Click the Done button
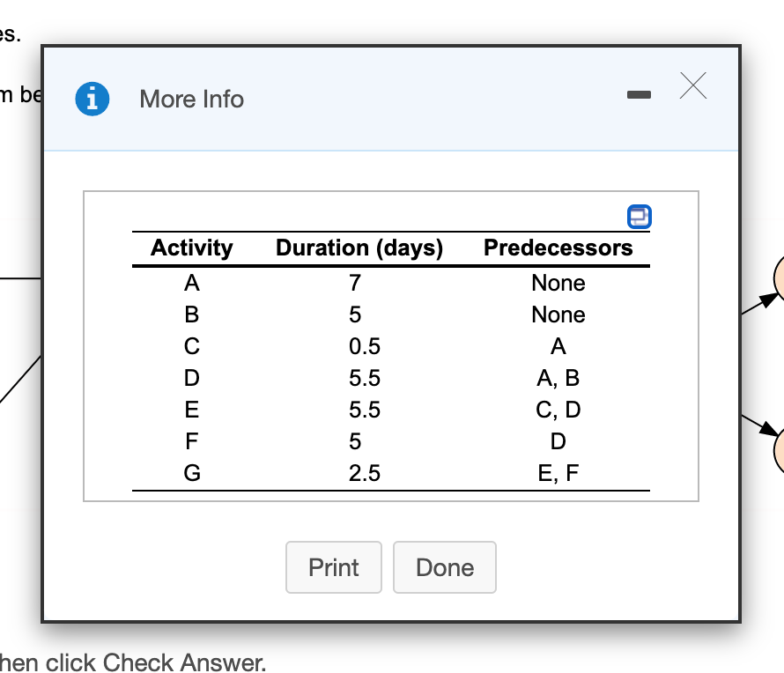This screenshot has height=673, width=784. tap(444, 567)
